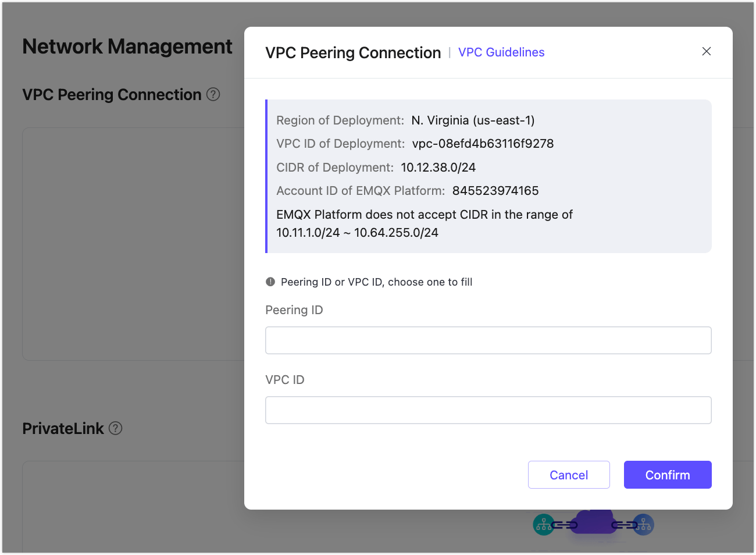Click the teal network node icon in the illustration
The image size is (756, 555).
[544, 524]
